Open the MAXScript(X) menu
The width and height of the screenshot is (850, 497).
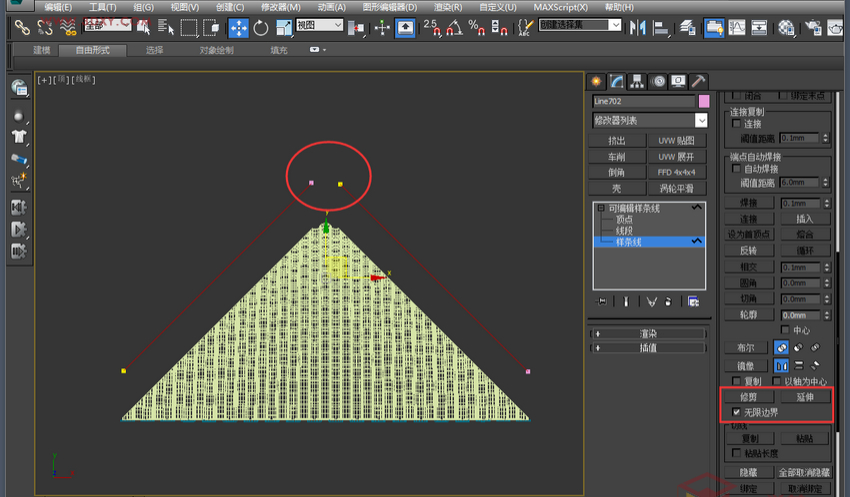(560, 7)
